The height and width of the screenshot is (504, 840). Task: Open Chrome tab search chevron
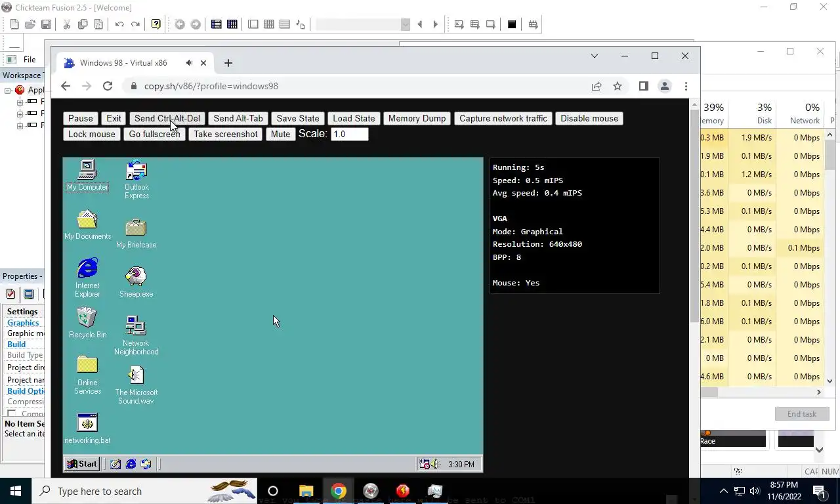[595, 56]
